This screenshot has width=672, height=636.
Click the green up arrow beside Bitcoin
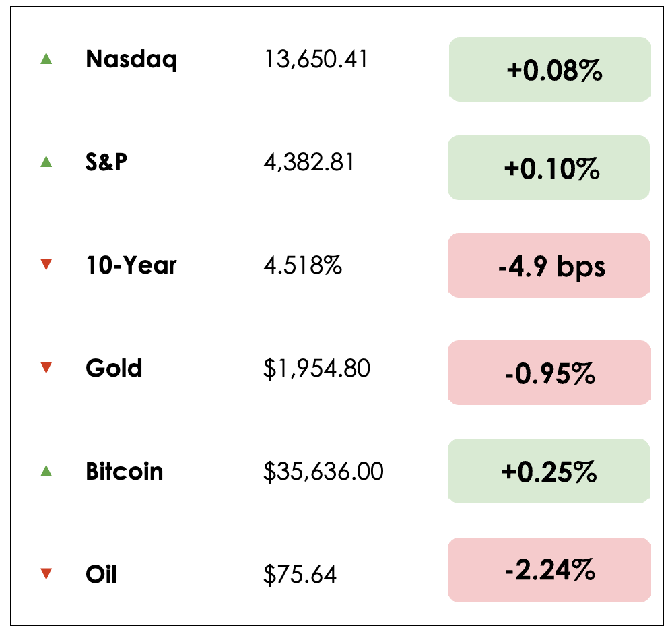(x=46, y=471)
